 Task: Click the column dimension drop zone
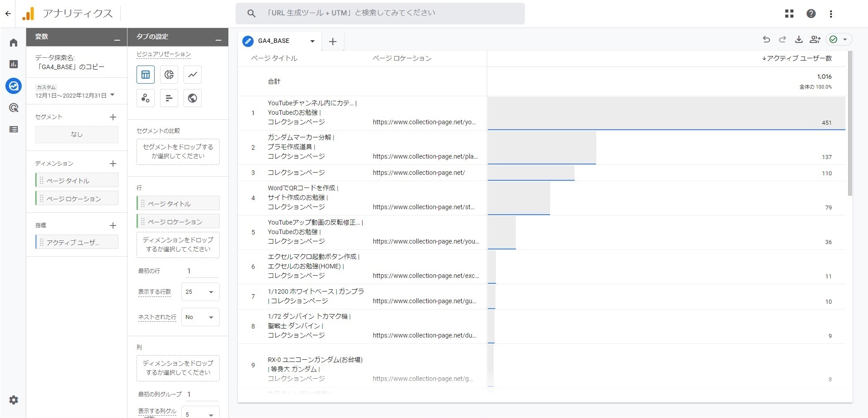coord(178,368)
